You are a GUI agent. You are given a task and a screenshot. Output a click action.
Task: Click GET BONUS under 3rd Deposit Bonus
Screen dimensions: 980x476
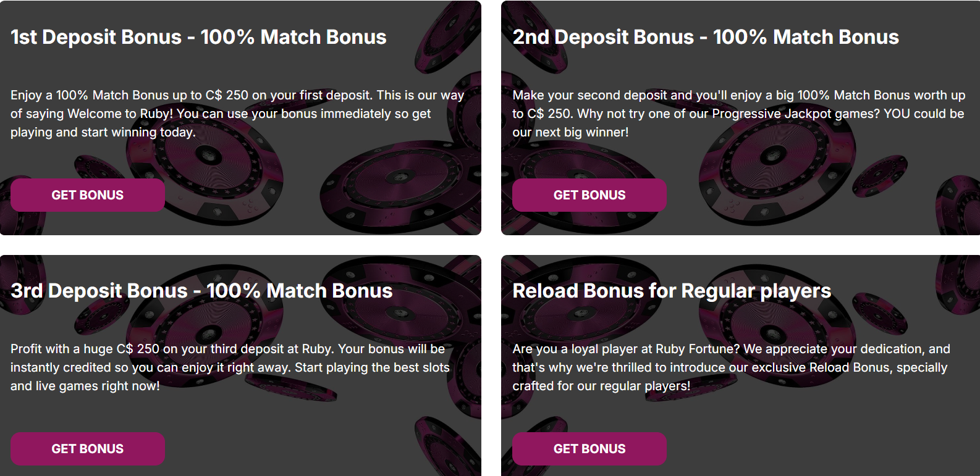click(88, 449)
